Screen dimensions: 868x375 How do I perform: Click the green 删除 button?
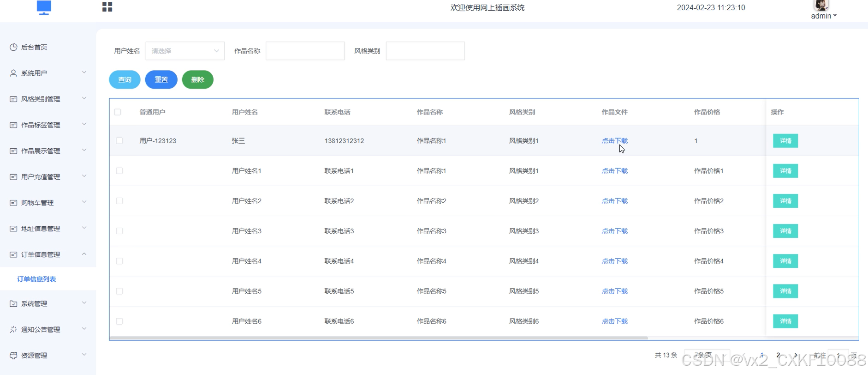pyautogui.click(x=197, y=79)
